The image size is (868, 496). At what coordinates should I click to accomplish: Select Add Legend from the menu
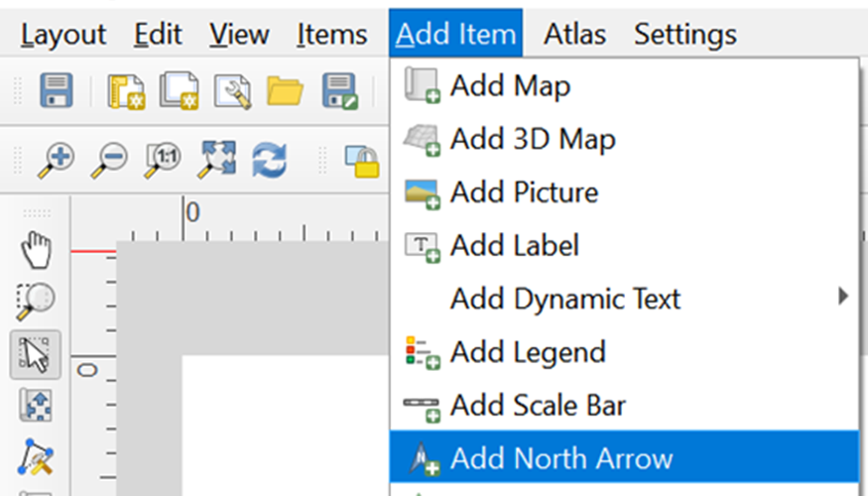point(527,351)
